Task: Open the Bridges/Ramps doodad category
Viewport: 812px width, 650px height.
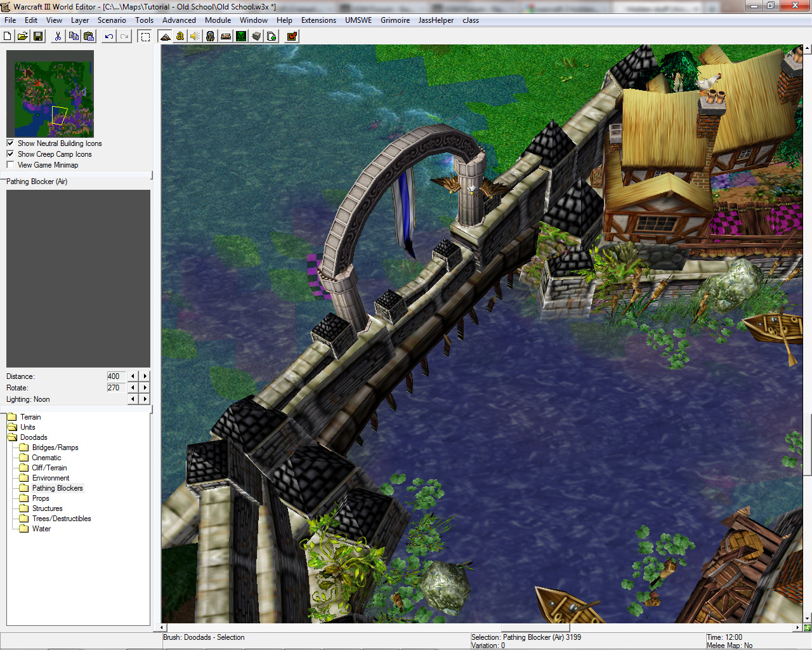Action: coord(55,448)
